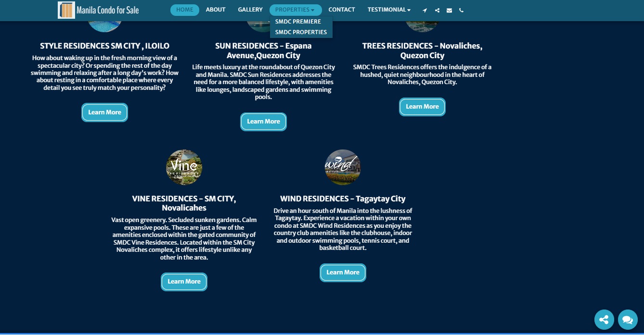Click the envelope email icon in navbar
Viewport: 644px width, 335px height.
coord(449,10)
